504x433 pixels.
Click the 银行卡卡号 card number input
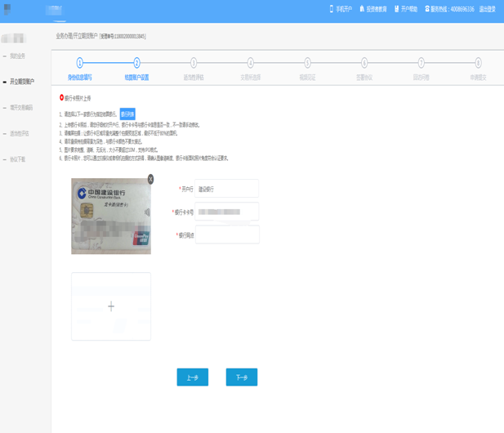(227, 212)
